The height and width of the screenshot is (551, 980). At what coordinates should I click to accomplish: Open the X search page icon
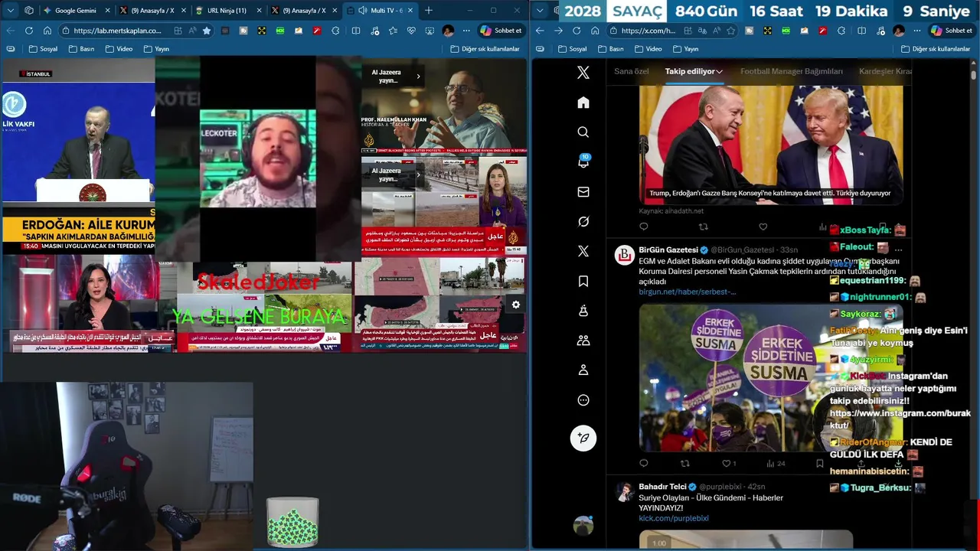(583, 132)
